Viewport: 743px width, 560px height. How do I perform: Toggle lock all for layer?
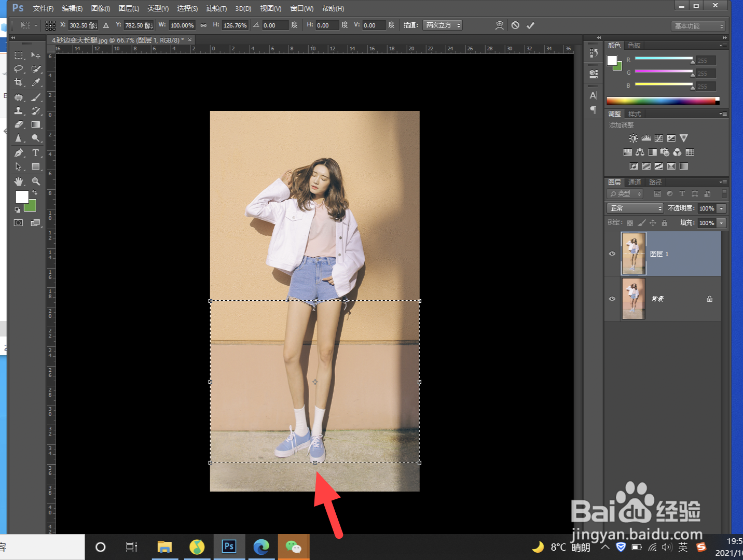pos(665,223)
